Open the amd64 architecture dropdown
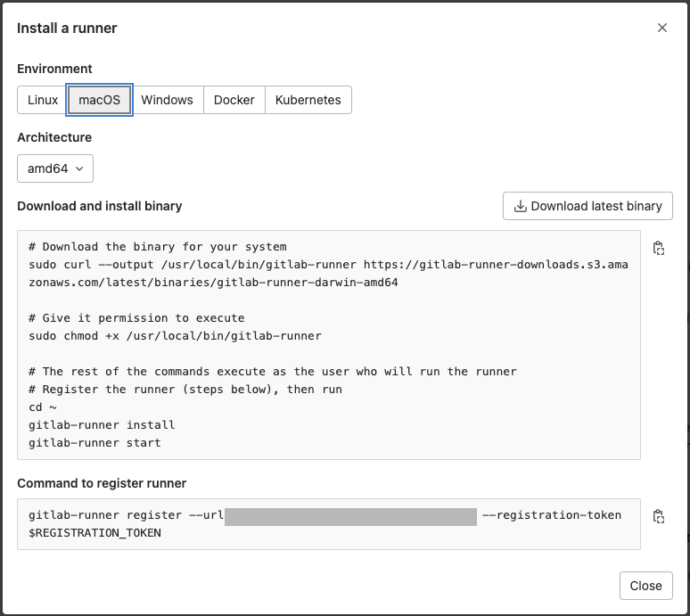This screenshot has height=616, width=690. click(x=55, y=168)
